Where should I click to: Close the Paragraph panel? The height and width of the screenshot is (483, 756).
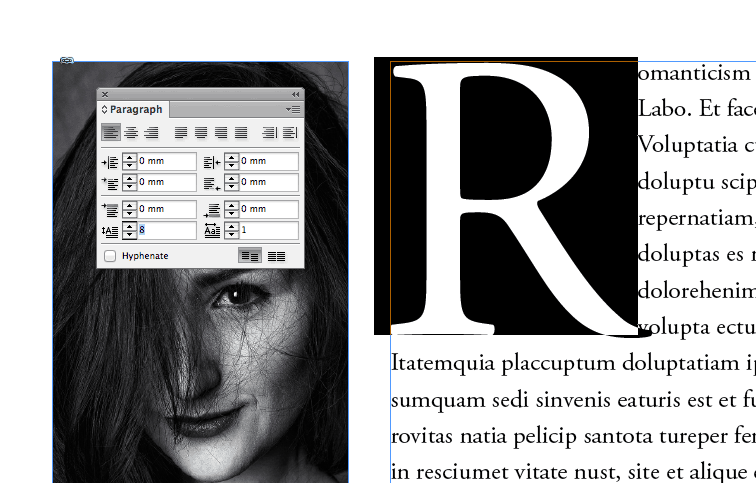105,94
